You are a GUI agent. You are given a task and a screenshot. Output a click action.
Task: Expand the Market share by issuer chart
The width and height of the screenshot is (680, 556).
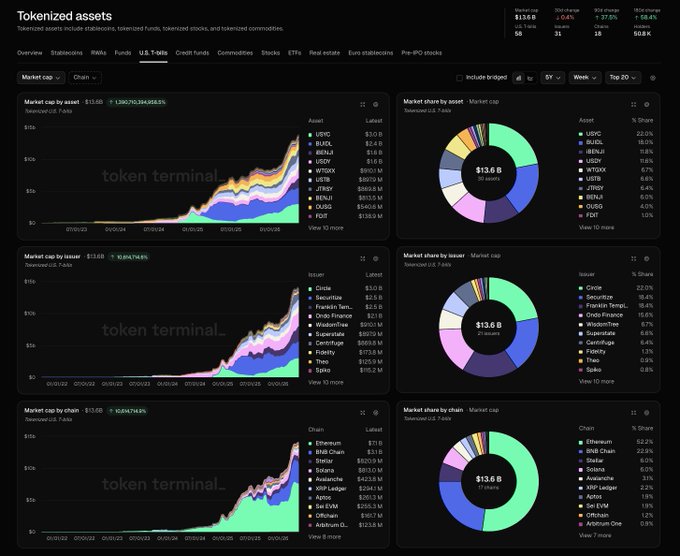pos(634,258)
